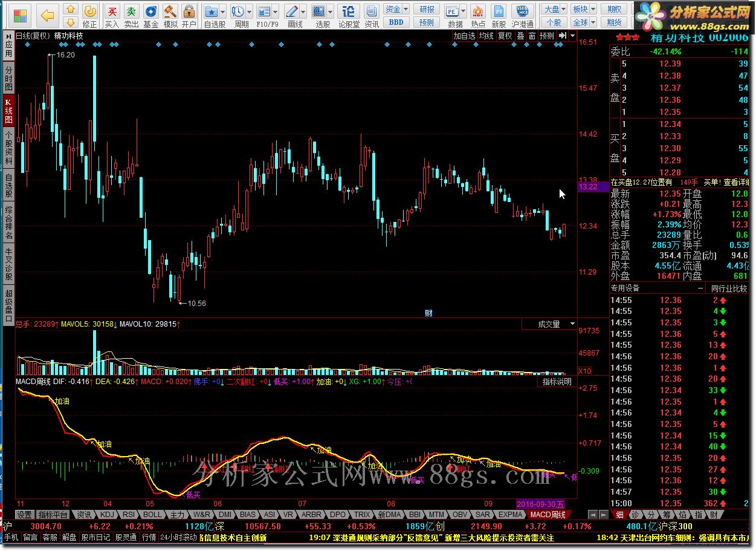Switch to 超级盘口 side tab
Image resolution: width=756 pixels, height=551 pixels.
click(8, 305)
